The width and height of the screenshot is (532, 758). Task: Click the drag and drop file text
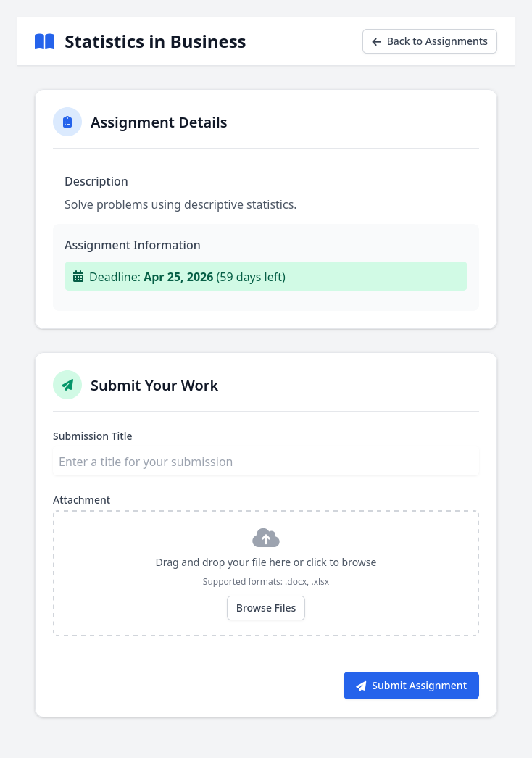click(x=266, y=562)
